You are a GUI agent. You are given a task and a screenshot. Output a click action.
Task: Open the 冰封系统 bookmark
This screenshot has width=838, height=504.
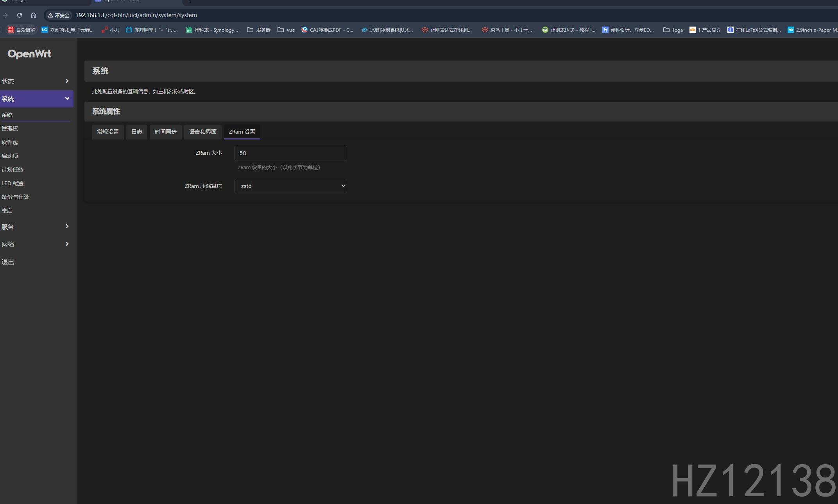(x=387, y=30)
